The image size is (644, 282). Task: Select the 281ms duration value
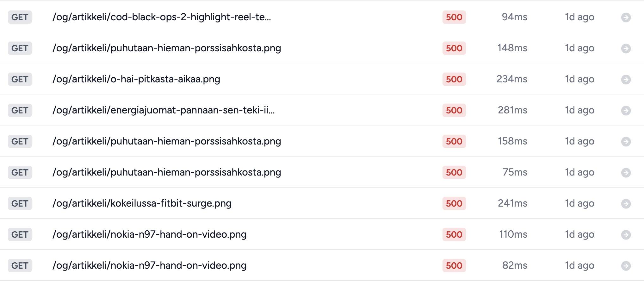(x=512, y=110)
